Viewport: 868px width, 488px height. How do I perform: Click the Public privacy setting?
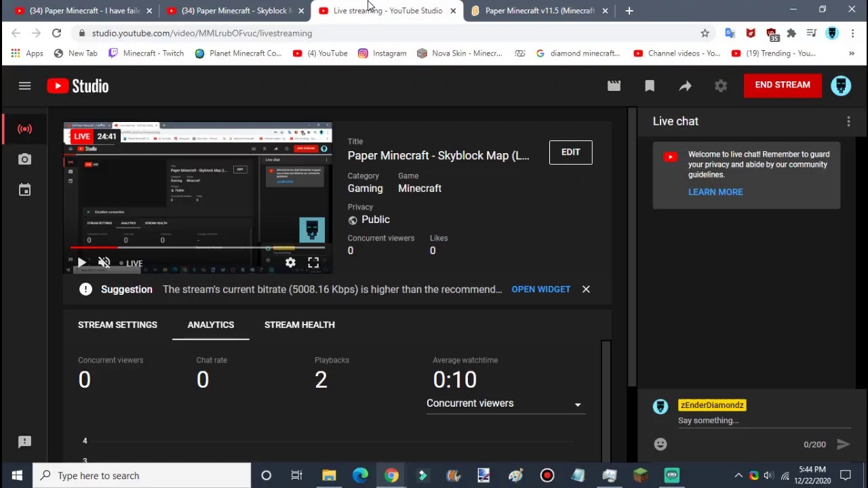click(x=369, y=220)
